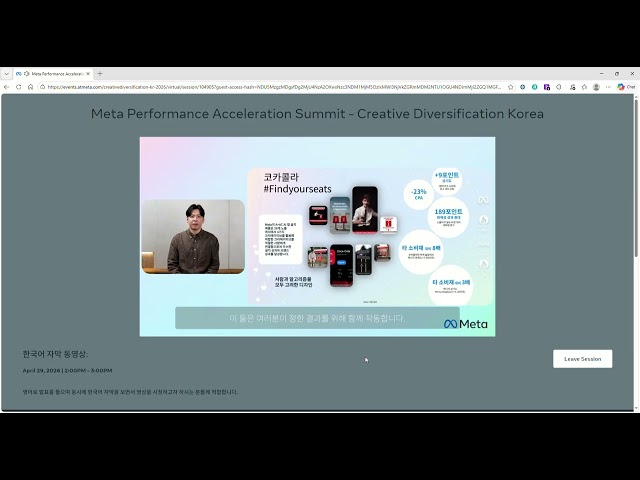640x480 pixels.
Task: Click the summit page title heading
Action: (317, 113)
